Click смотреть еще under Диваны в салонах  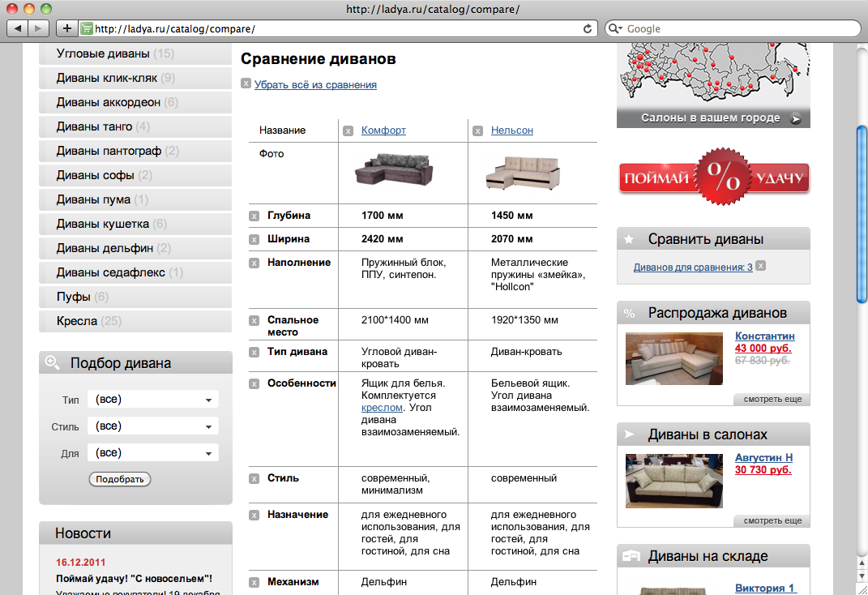point(772,521)
